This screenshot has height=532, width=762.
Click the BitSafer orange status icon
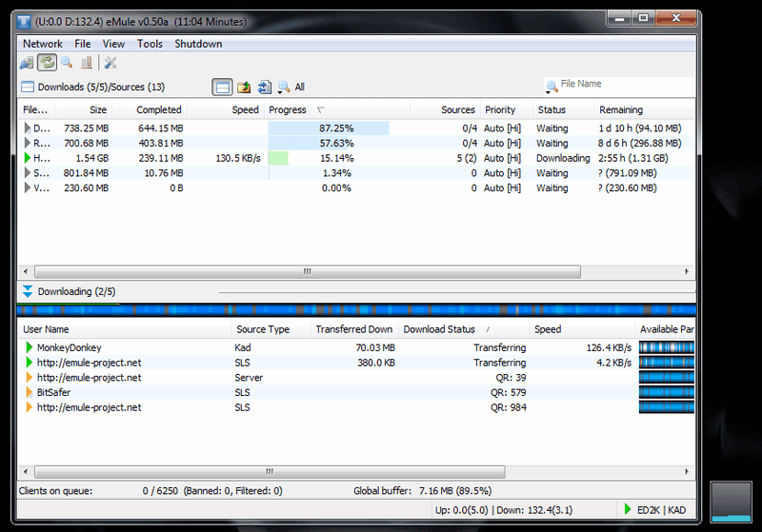pos(30,392)
